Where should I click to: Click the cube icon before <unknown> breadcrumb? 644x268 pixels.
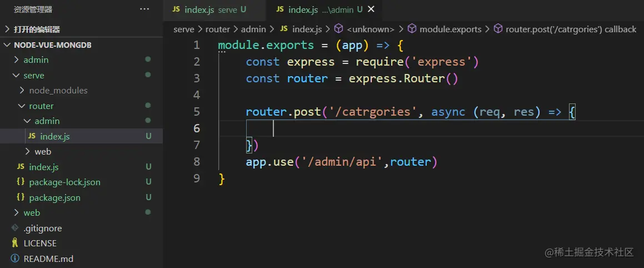pos(339,29)
